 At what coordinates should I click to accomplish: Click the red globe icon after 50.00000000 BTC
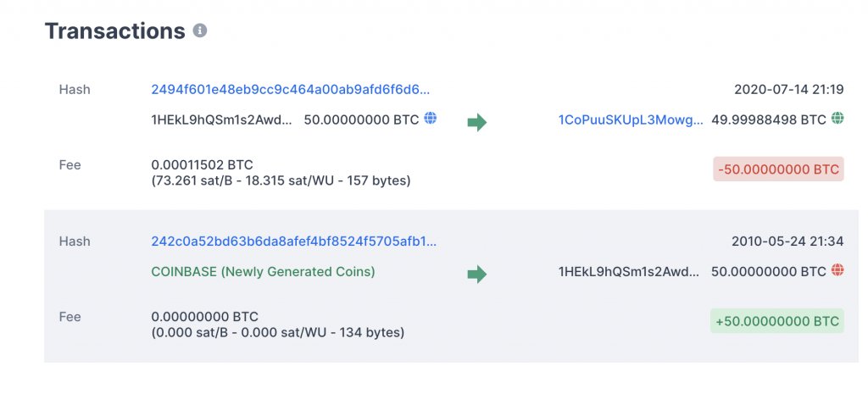pos(837,271)
